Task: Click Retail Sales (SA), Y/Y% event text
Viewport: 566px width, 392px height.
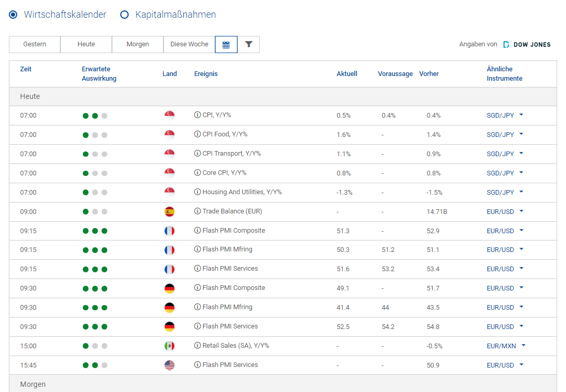Action: 236,346
